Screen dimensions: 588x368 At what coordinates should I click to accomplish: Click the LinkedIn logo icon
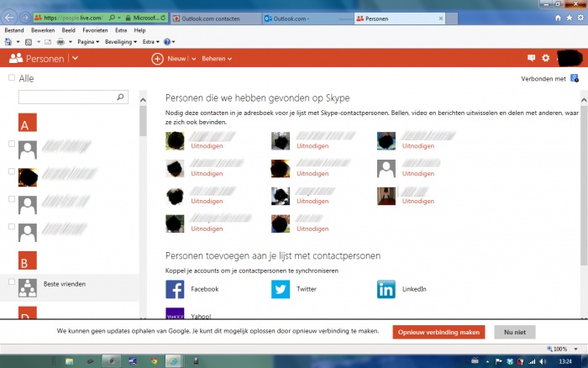coord(386,289)
